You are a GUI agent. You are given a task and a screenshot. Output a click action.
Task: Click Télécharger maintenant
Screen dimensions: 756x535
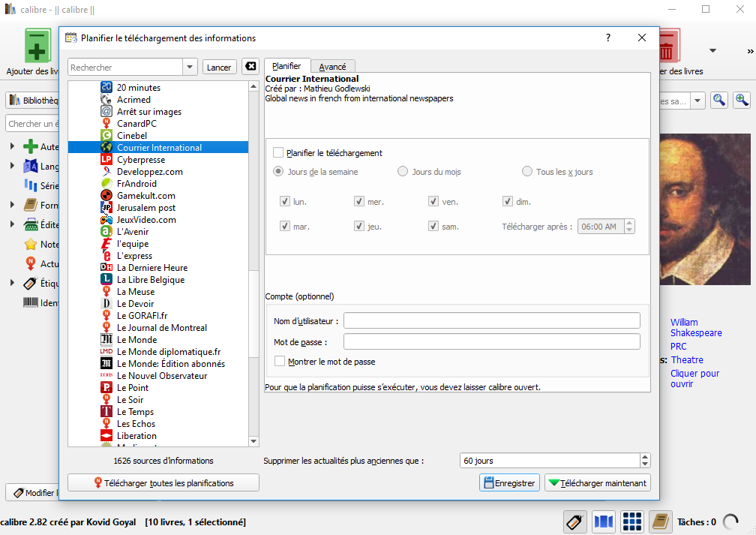coord(598,482)
